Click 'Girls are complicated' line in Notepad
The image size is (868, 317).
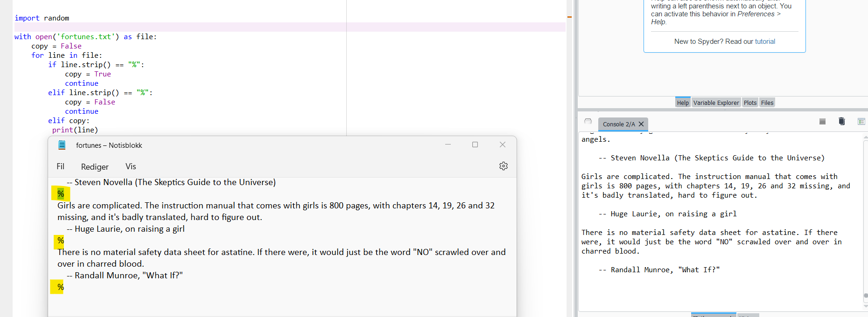click(x=276, y=206)
